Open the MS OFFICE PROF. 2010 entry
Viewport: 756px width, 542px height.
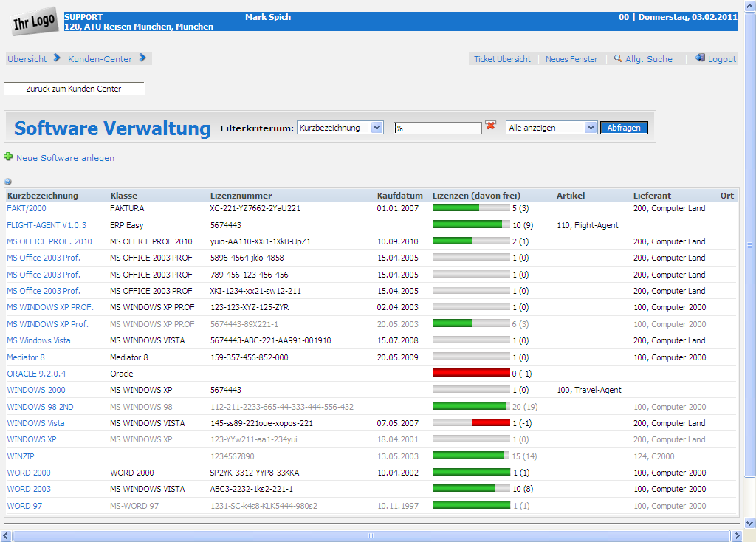[x=49, y=241]
